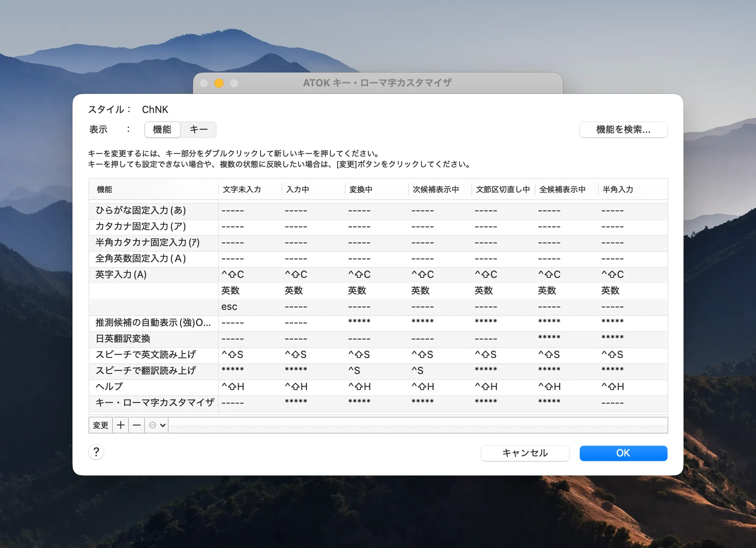Screen dimensions: 756x548
Task: Select the カタカナ固定入力 (ア) row
Action: click(x=378, y=227)
